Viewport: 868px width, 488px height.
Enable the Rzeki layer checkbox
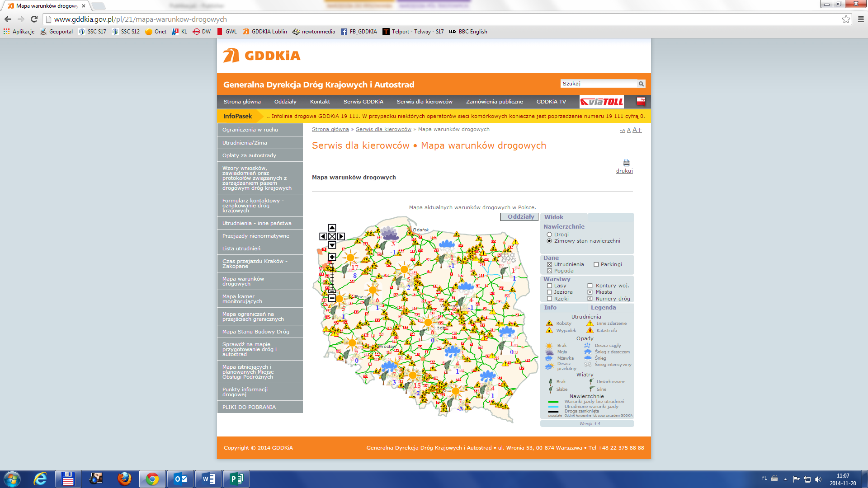point(549,299)
